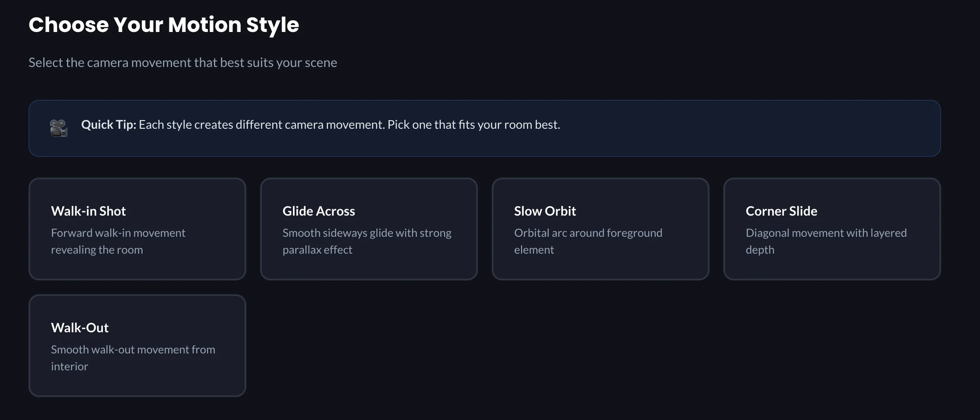Select the Slow Orbit motion style
Viewport: 980px width, 420px height.
pos(600,229)
